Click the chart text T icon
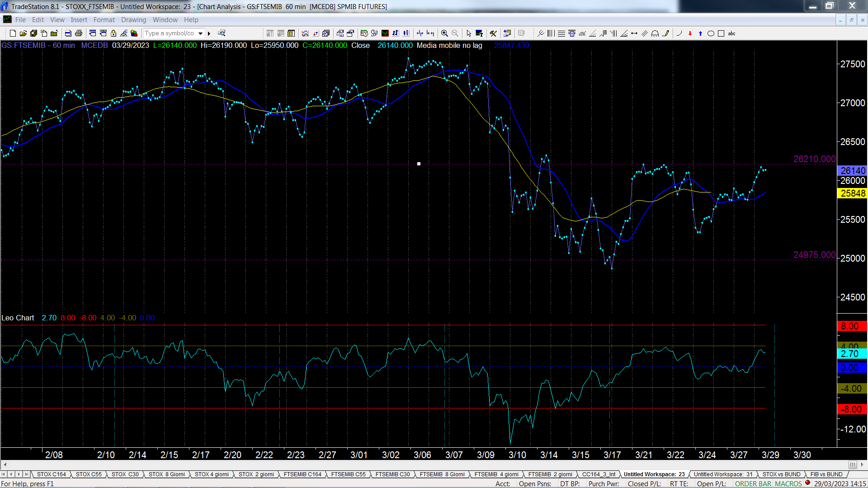868x488 pixels. point(479,33)
